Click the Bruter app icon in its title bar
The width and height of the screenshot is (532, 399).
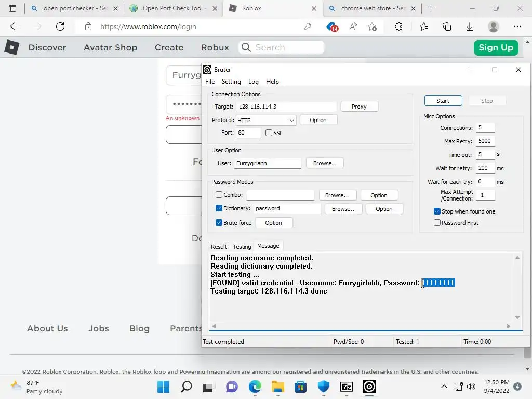point(207,70)
